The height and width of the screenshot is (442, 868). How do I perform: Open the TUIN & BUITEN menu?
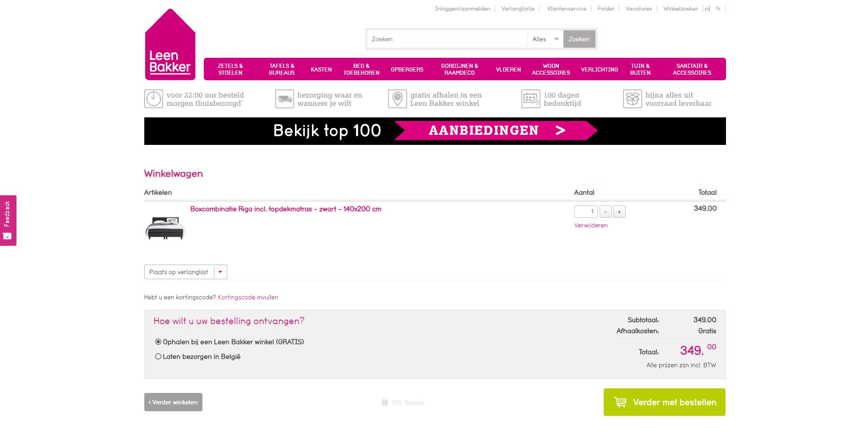point(640,69)
